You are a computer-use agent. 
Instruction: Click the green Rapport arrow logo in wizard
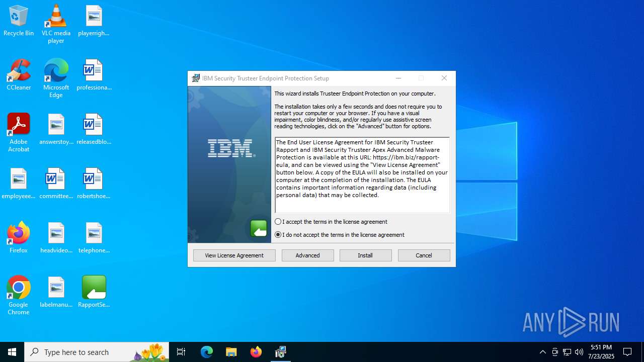coord(259,229)
